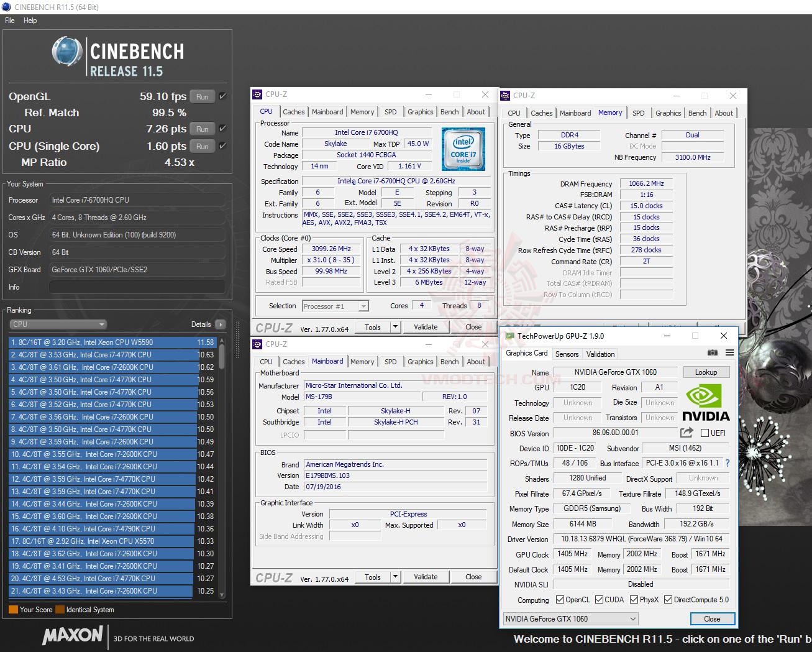
Task: Toggle CPU Single Core benchmark checkbox
Action: pos(222,146)
